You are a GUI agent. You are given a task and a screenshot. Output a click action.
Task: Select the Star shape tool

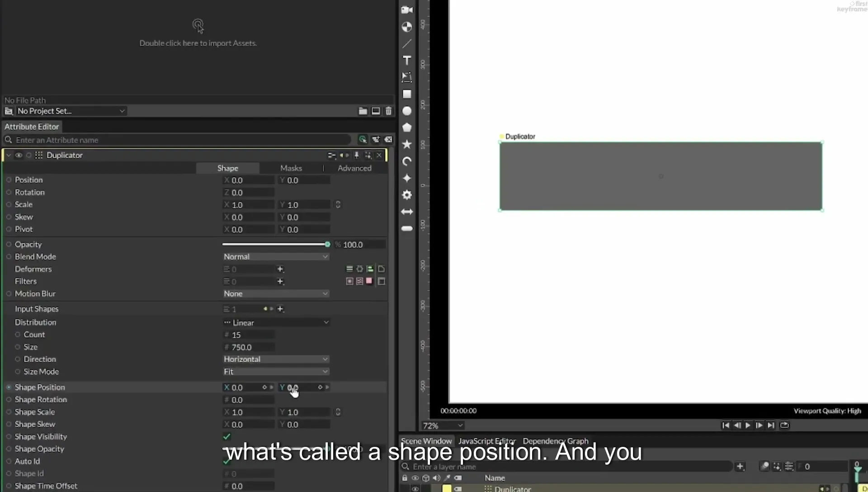coord(407,144)
